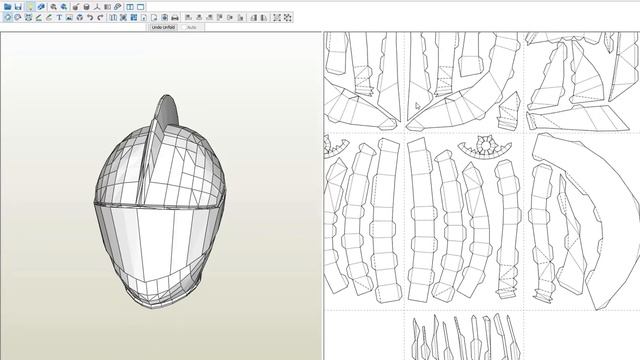The width and height of the screenshot is (640, 360).
Task: Undo the last action with the arrow icon
Action: pyautogui.click(x=90, y=18)
